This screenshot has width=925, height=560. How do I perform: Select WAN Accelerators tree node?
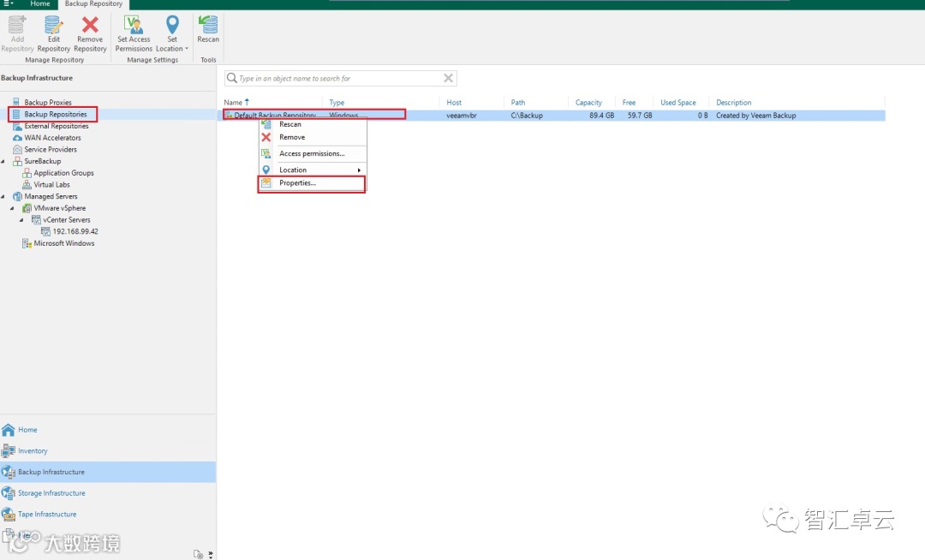pos(52,138)
